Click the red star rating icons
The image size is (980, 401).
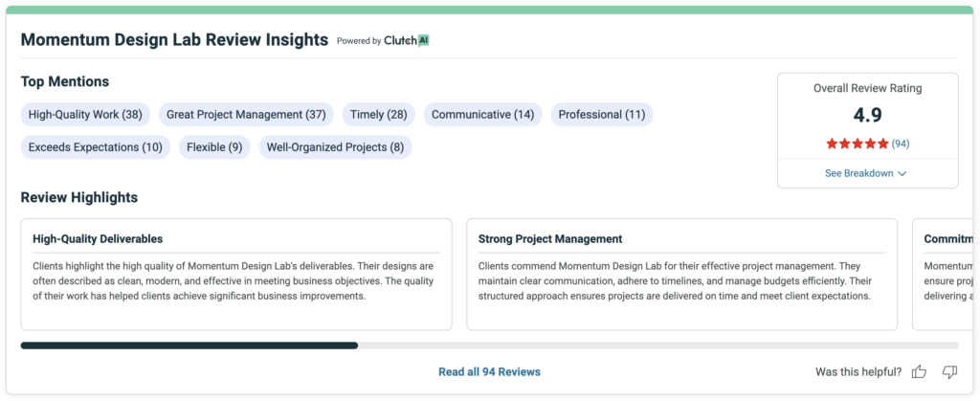857,144
